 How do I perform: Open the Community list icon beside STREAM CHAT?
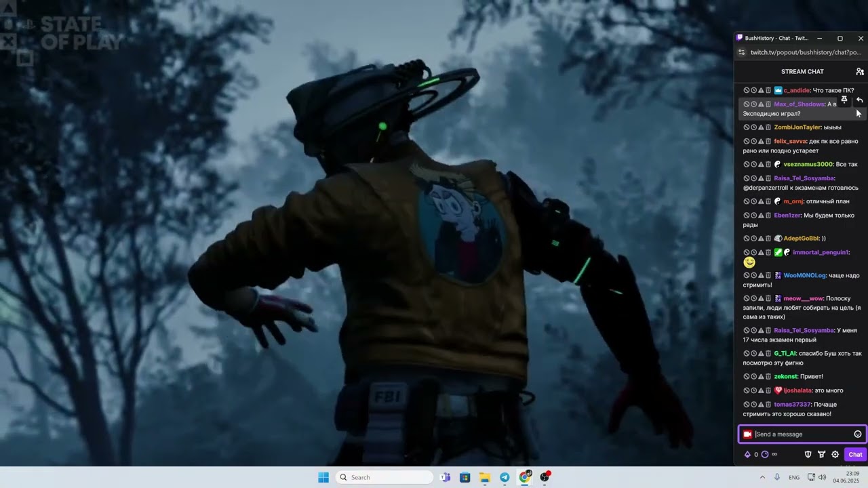(860, 71)
